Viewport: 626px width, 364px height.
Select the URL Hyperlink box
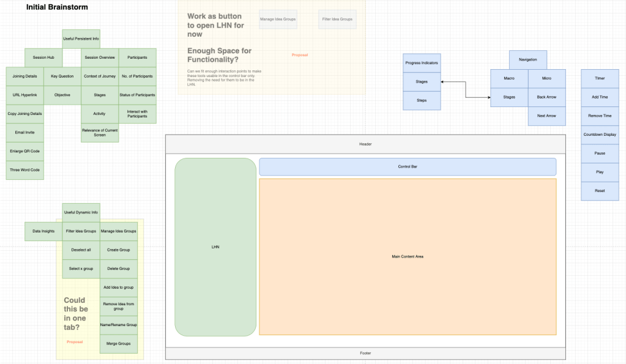25,95
